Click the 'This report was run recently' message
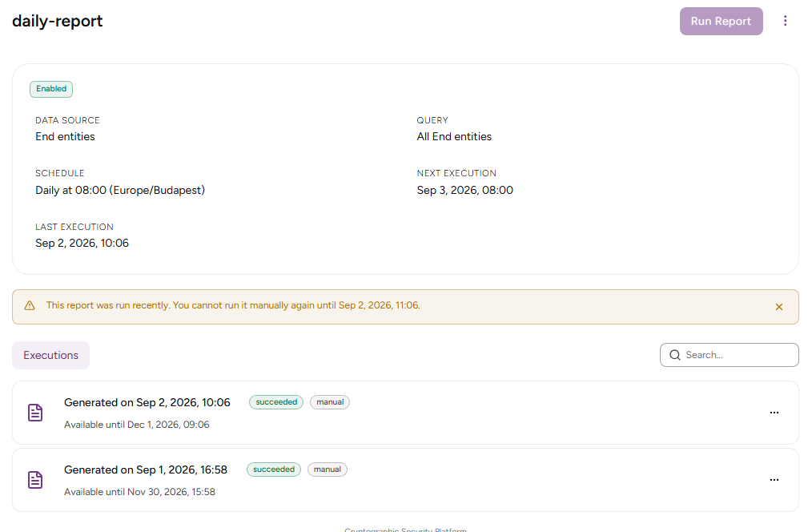 coord(233,305)
